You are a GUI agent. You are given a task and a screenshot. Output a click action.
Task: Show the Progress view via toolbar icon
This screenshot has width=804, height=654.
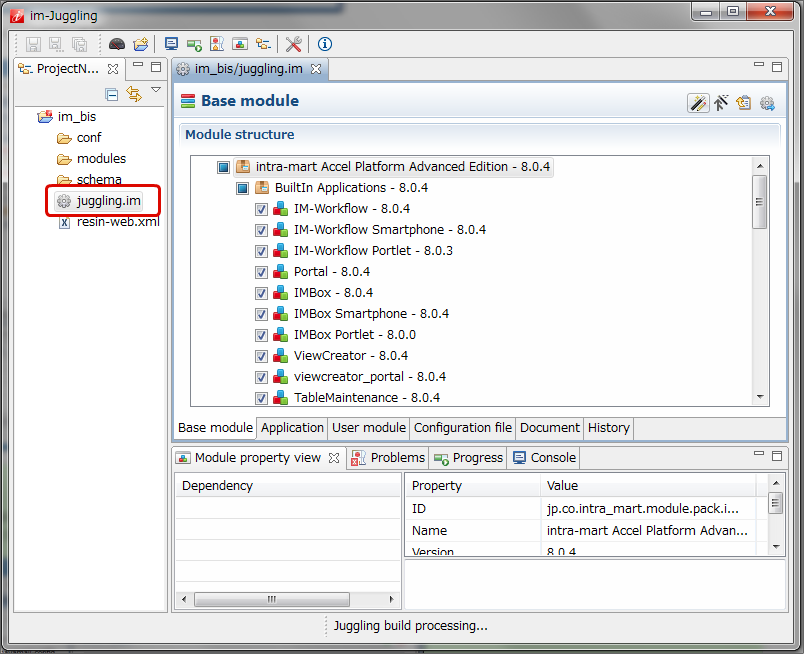pyautogui.click(x=194, y=45)
